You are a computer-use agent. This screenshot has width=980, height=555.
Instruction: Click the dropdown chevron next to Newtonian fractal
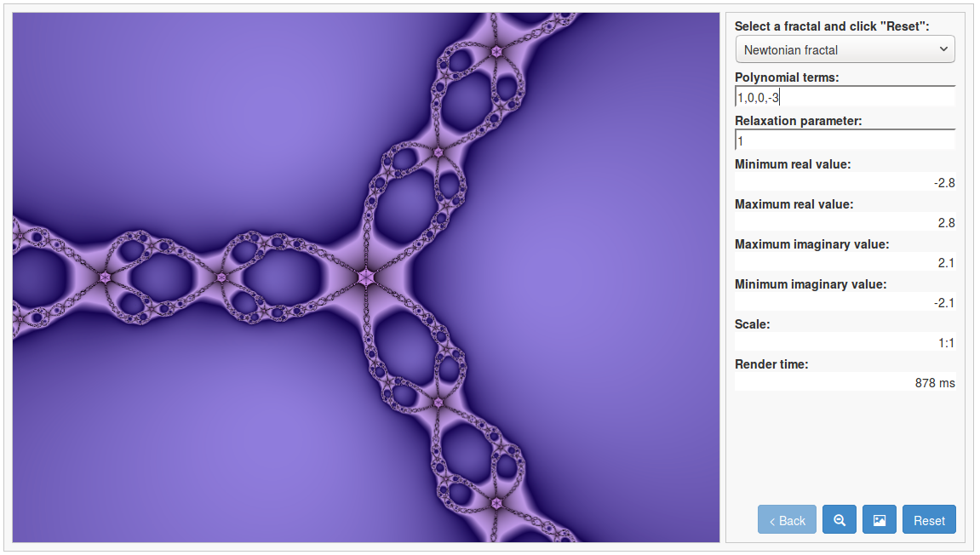943,49
